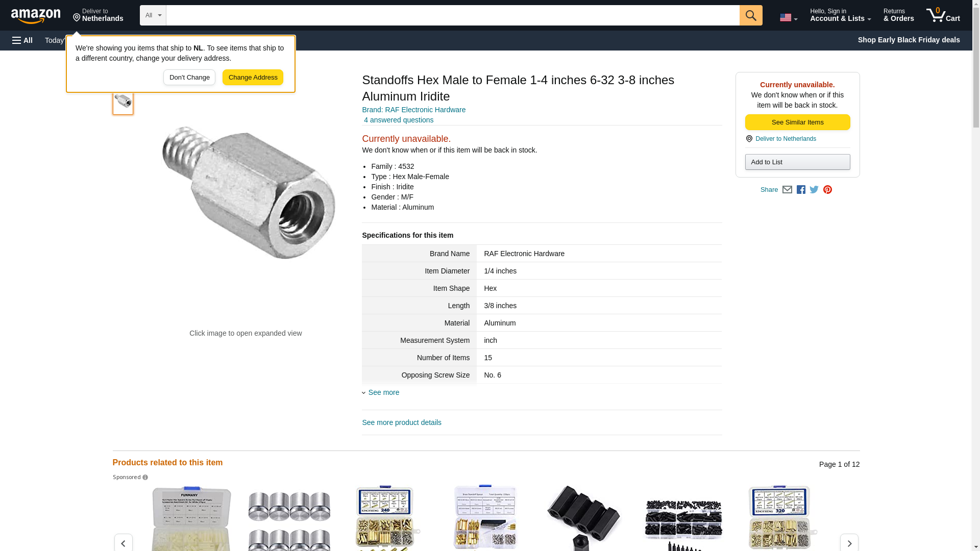Open the All hamburger menu
This screenshot has width=980, height=551.
[22, 40]
